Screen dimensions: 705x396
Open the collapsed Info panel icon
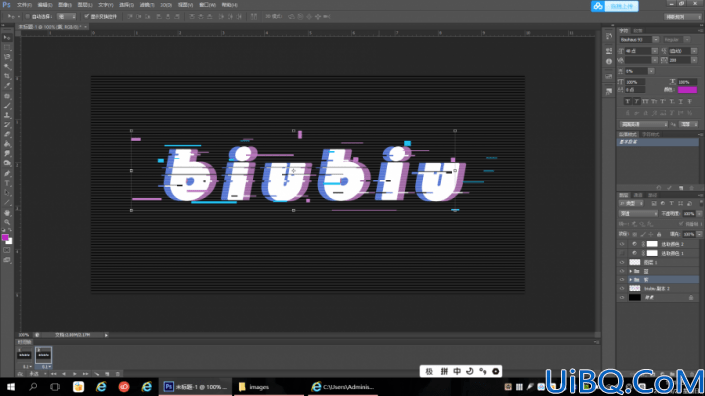point(609,62)
